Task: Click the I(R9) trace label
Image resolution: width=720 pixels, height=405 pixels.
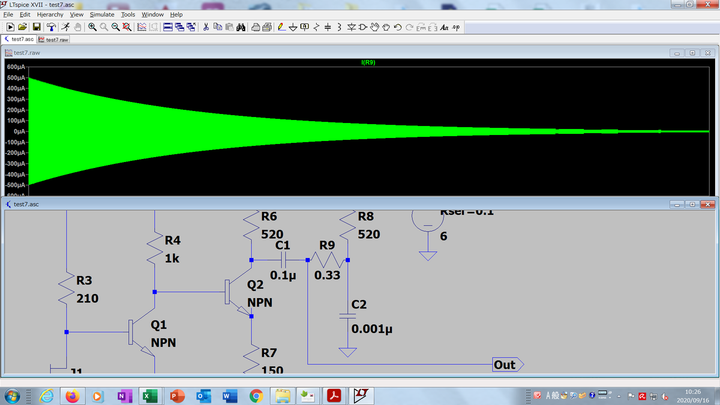Action: pyautogui.click(x=366, y=62)
